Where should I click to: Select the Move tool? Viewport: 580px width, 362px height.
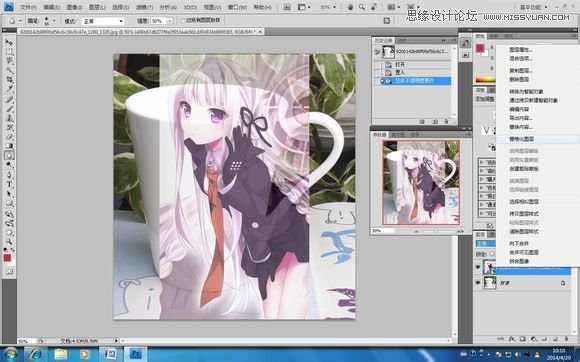click(x=9, y=42)
